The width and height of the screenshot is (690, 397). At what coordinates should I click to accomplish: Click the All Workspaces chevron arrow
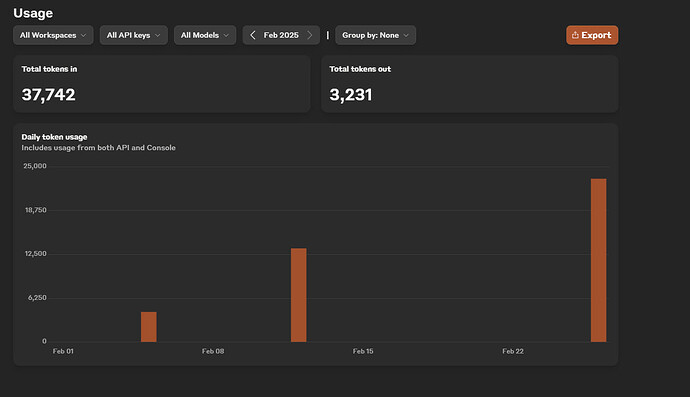pos(84,35)
